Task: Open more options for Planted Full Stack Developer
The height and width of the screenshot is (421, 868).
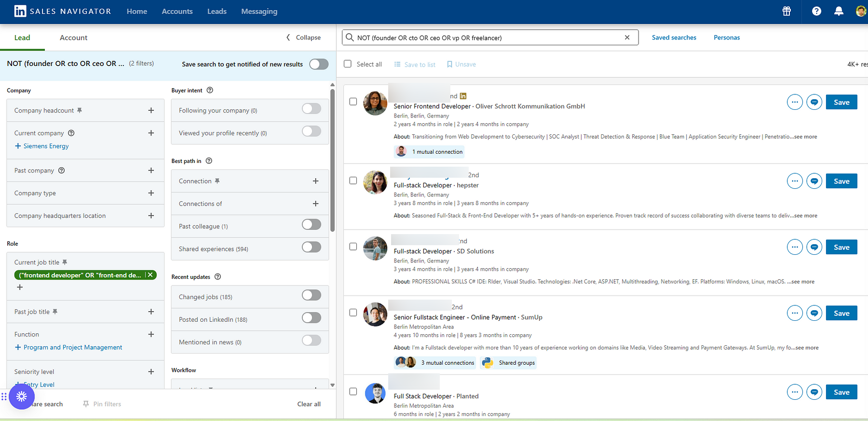Action: 795,392
